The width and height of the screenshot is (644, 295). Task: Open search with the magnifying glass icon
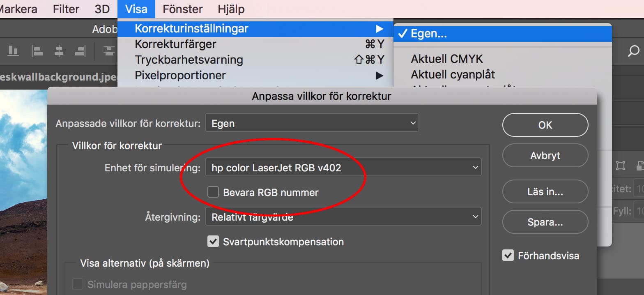634,51
